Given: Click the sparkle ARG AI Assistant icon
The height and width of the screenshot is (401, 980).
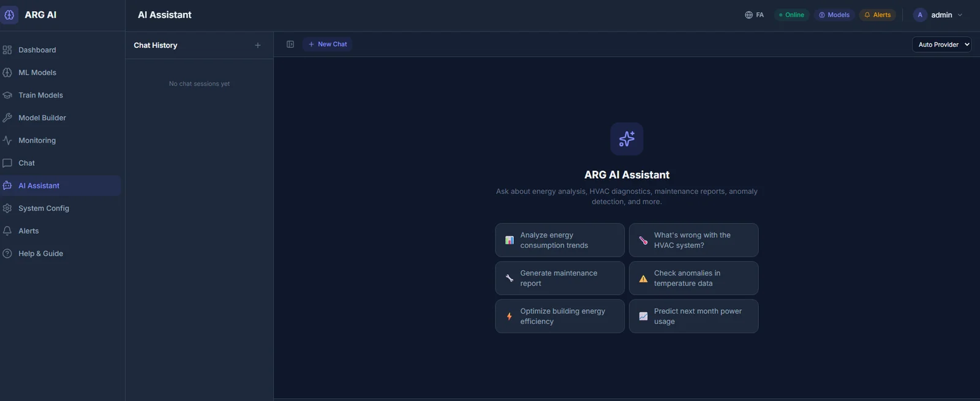Looking at the screenshot, I should pos(627,139).
